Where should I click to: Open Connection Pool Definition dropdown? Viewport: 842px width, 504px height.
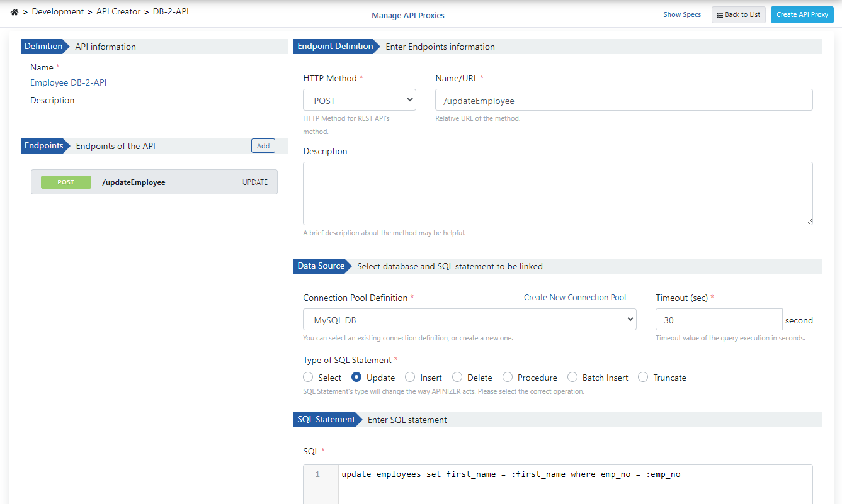pyautogui.click(x=470, y=320)
